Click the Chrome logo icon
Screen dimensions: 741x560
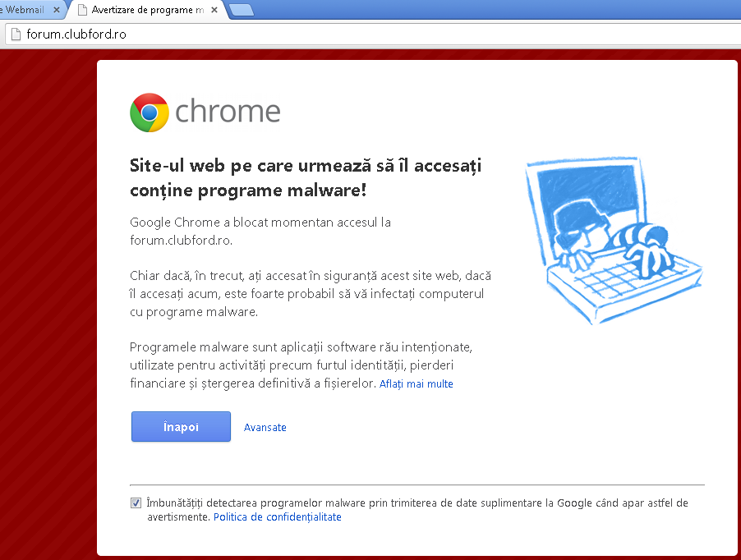coord(150,112)
